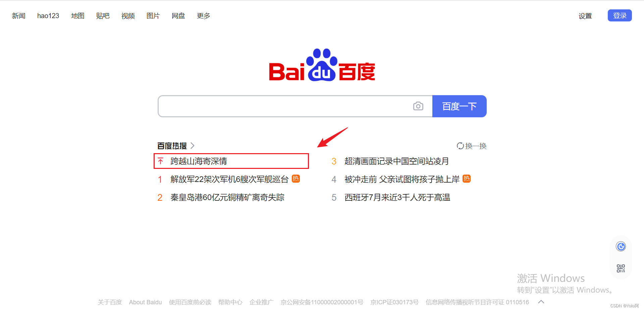
Task: Open the QR code icon on right sidebar
Action: point(621,268)
